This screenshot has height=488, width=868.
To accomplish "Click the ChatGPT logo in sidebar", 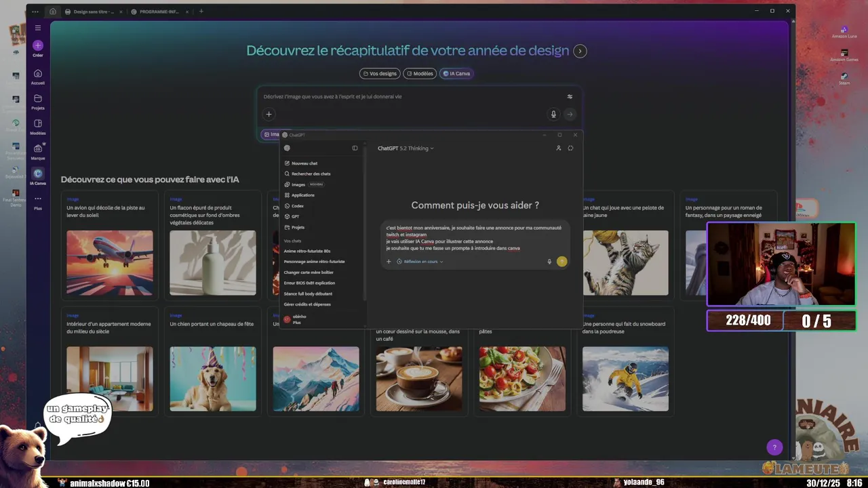I will (287, 148).
